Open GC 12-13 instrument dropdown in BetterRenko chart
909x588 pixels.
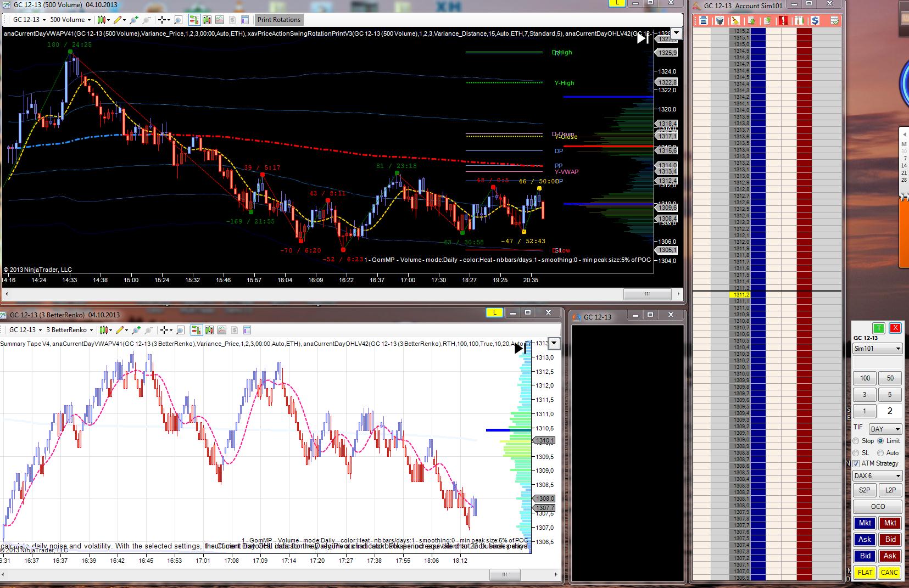coord(25,330)
